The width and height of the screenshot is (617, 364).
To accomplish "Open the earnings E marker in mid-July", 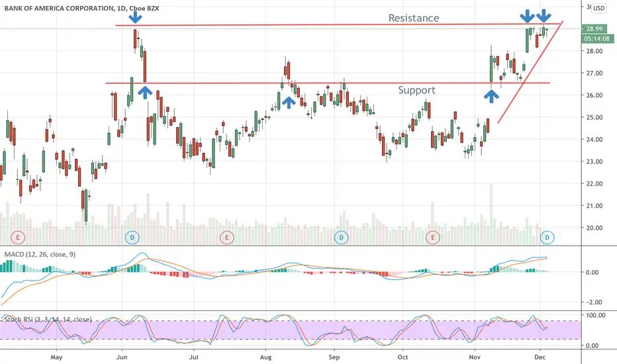I will [226, 238].
